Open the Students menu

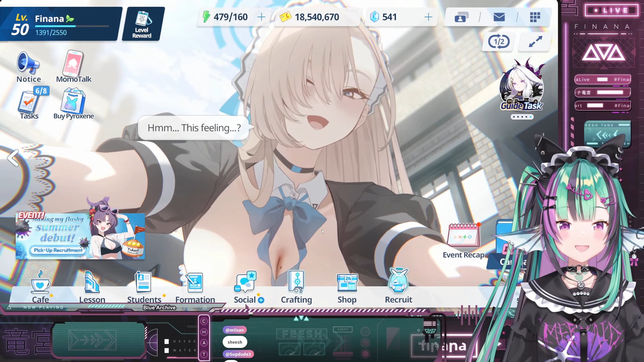(144, 287)
